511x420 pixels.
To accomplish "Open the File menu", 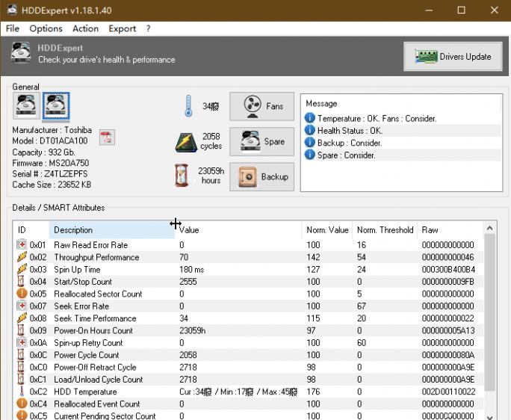I will pyautogui.click(x=13, y=28).
